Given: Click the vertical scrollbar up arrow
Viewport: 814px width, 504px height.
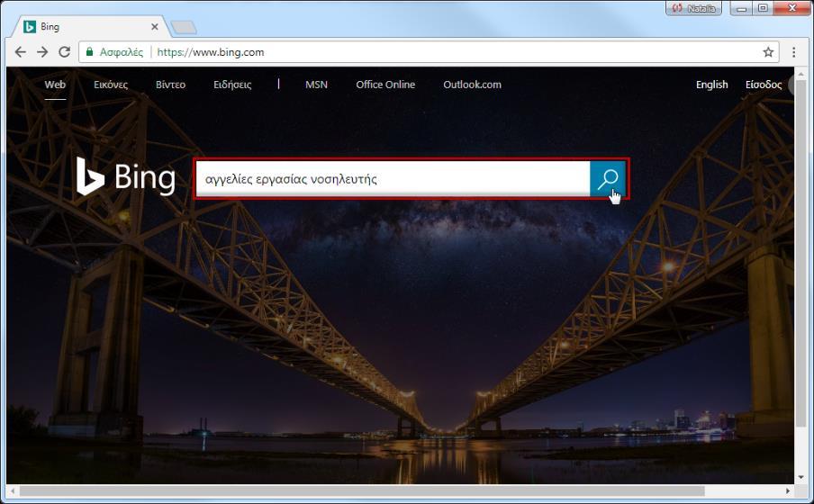Looking at the screenshot, I should (x=800, y=74).
